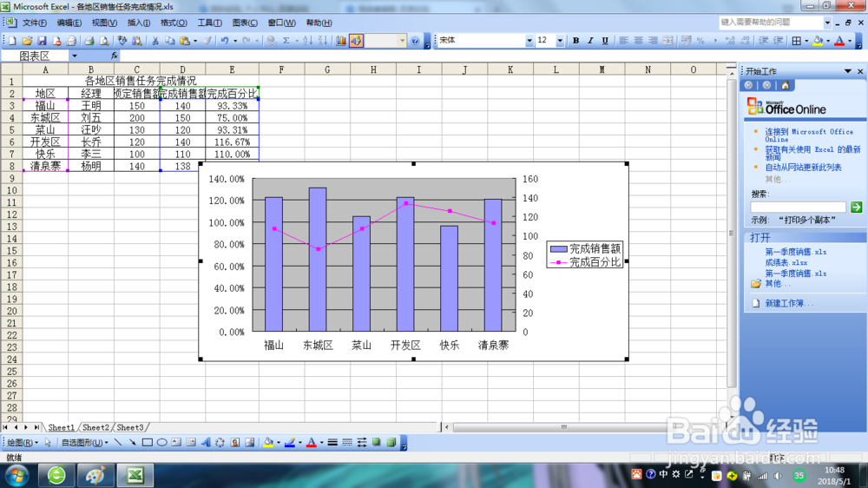The height and width of the screenshot is (488, 868).
Task: Apply red font color from formatting toolbar
Action: coord(839,41)
